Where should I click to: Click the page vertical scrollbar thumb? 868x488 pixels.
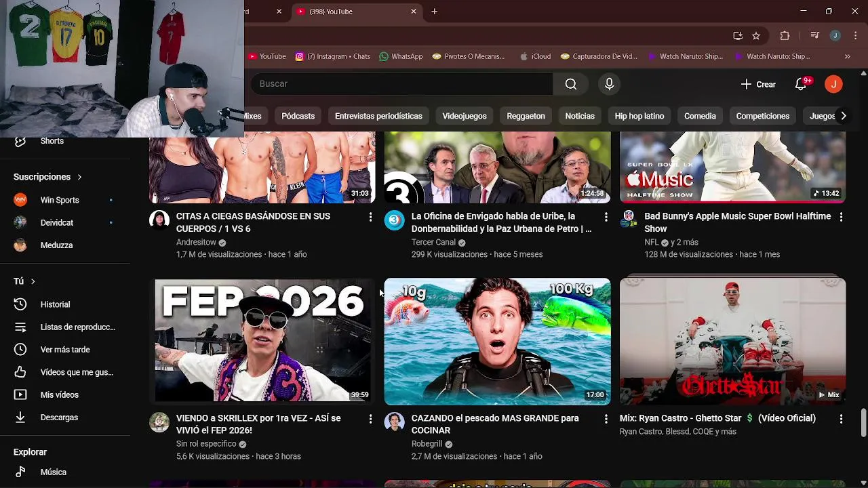coord(863,423)
